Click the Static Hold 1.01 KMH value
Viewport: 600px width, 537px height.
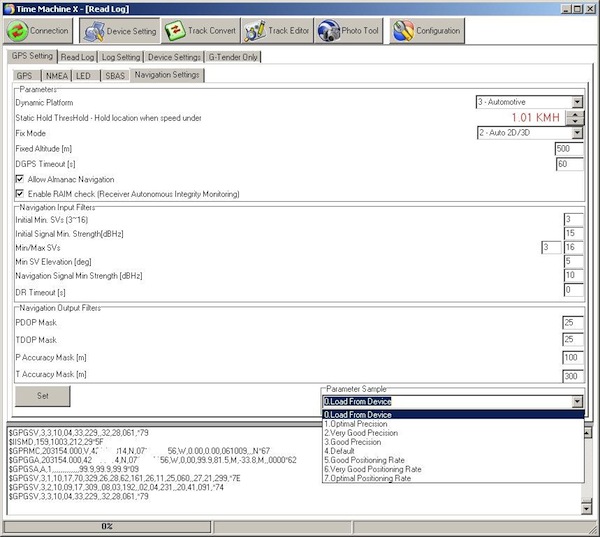click(535, 118)
